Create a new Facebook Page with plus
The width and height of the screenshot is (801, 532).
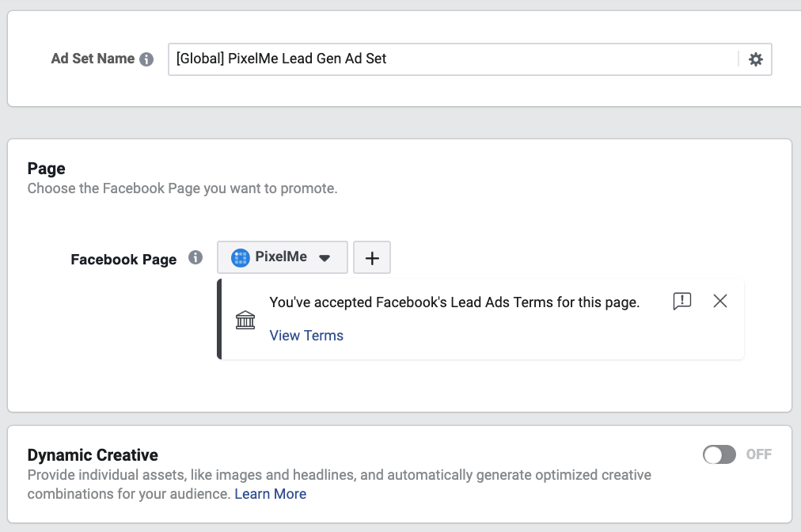click(372, 257)
